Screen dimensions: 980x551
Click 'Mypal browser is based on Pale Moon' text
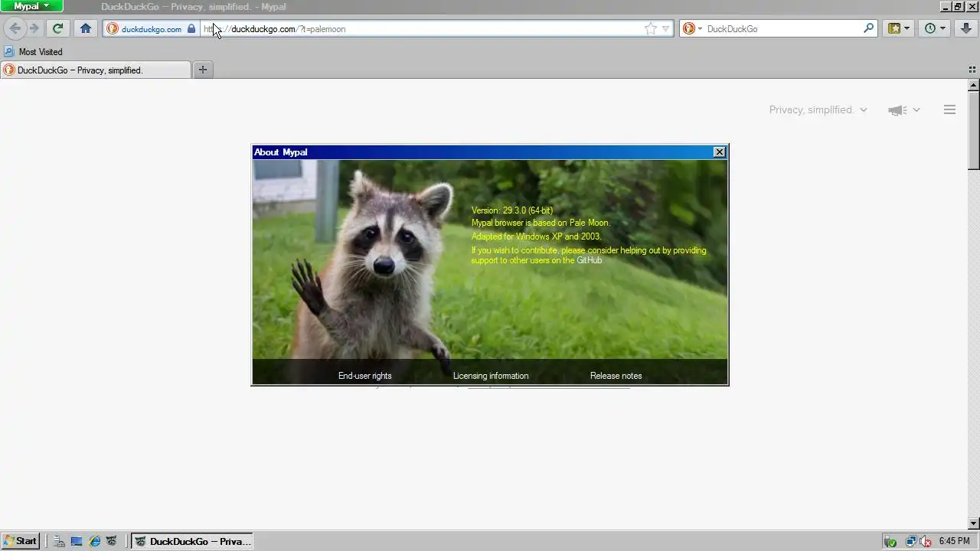[541, 223]
